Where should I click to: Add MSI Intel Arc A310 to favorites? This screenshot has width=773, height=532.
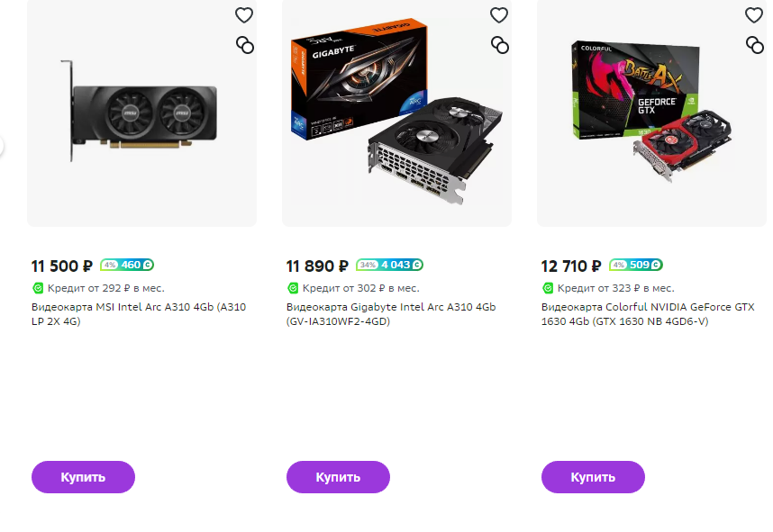[244, 15]
